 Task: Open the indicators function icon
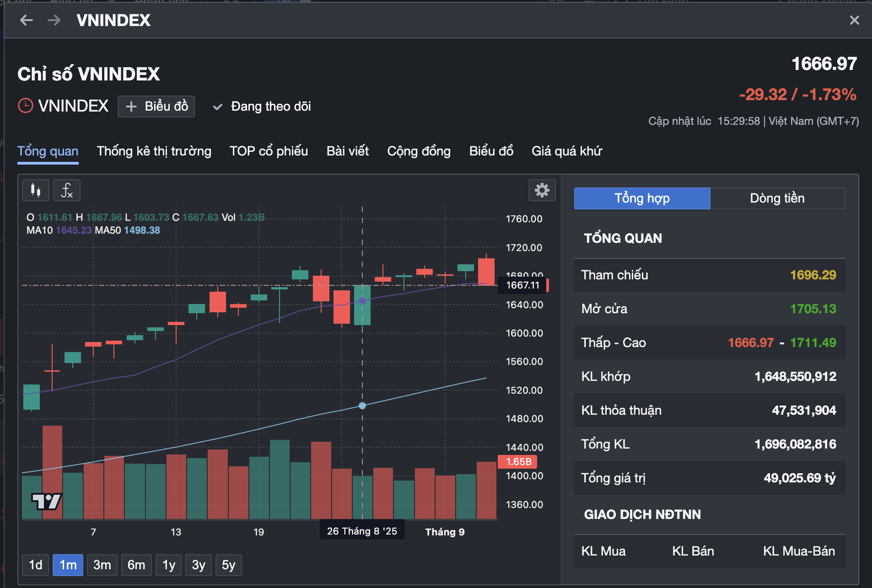(67, 190)
